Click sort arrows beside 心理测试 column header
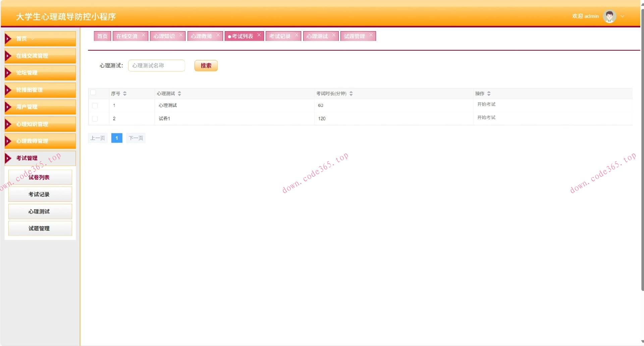 click(179, 94)
